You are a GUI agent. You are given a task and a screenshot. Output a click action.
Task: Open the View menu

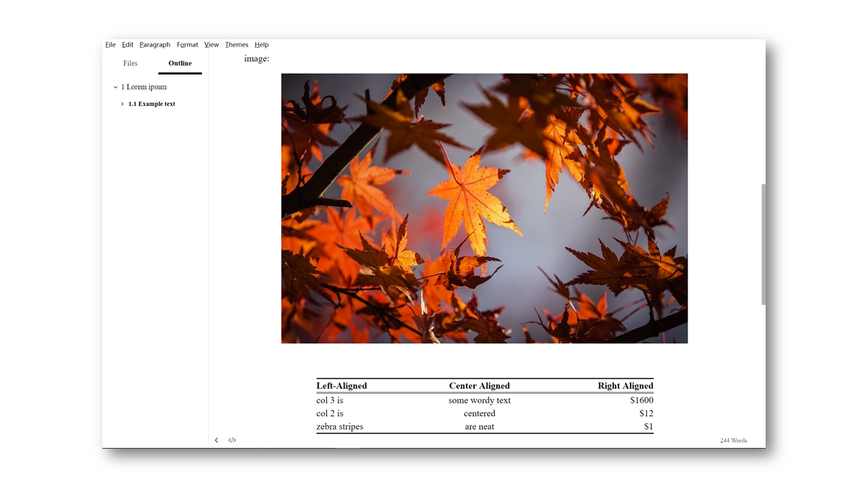pos(212,45)
